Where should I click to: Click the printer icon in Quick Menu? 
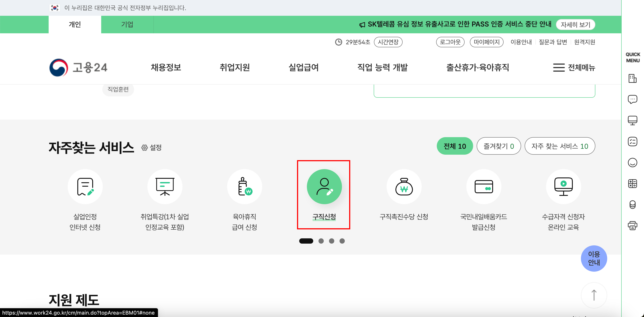(633, 225)
